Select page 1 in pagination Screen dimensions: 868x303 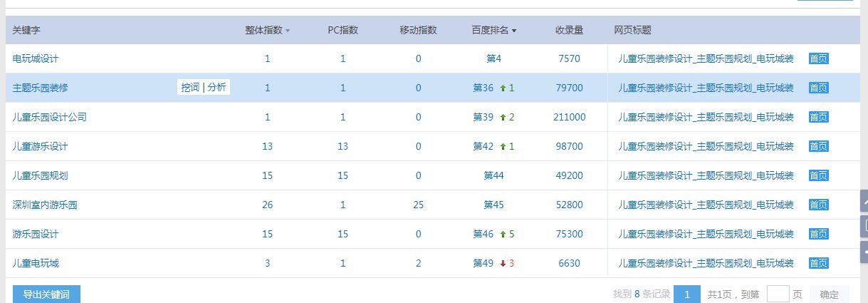[687, 294]
